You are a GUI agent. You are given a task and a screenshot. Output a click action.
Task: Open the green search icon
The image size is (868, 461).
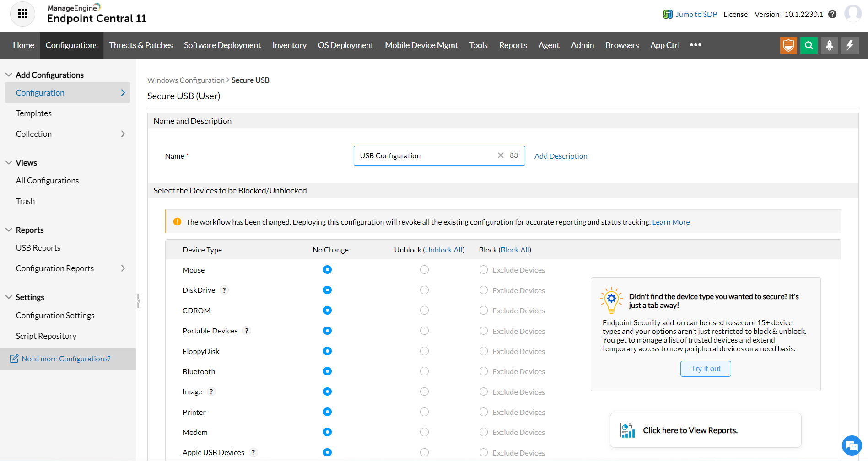[809, 45]
